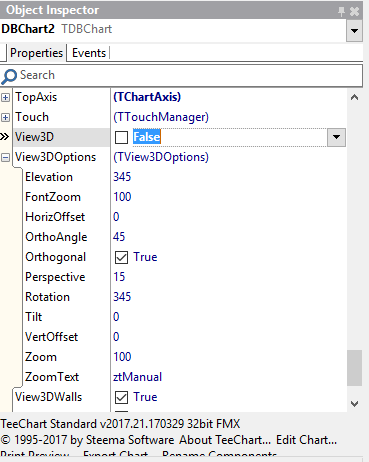
Task: Open the About TeeChart... link
Action: pyautogui.click(x=225, y=440)
